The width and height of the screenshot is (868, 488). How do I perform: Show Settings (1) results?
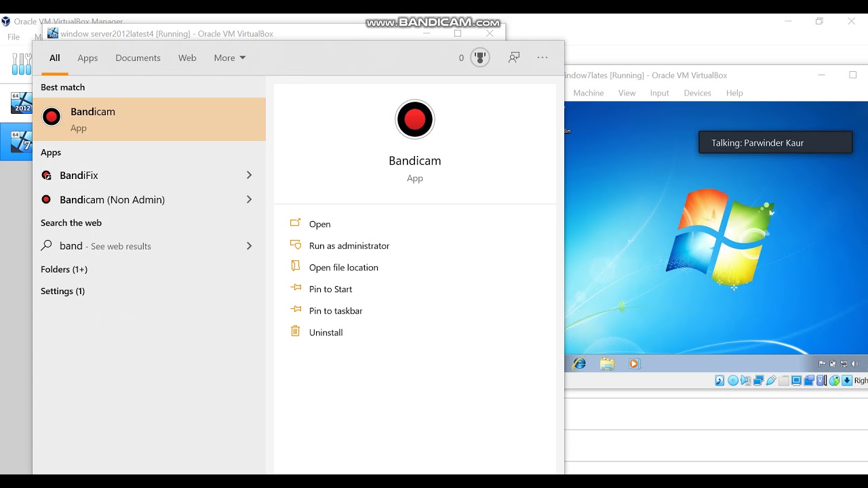(62, 291)
